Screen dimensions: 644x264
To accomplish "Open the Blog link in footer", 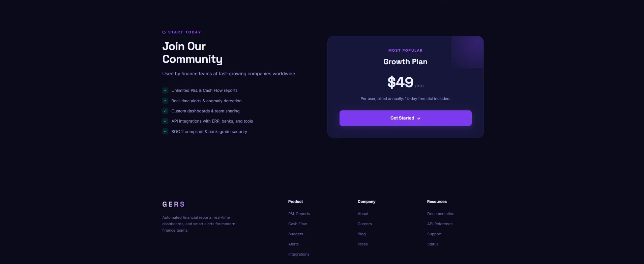I will pyautogui.click(x=361, y=234).
